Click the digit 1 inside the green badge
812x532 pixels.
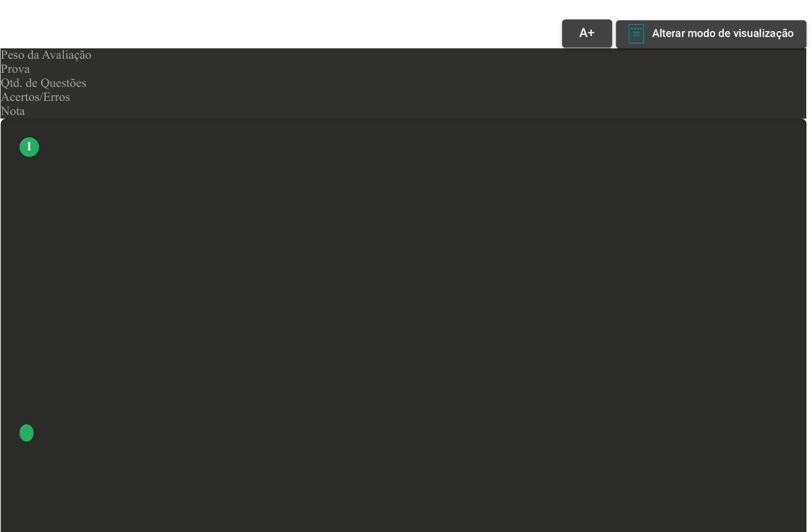[29, 147]
